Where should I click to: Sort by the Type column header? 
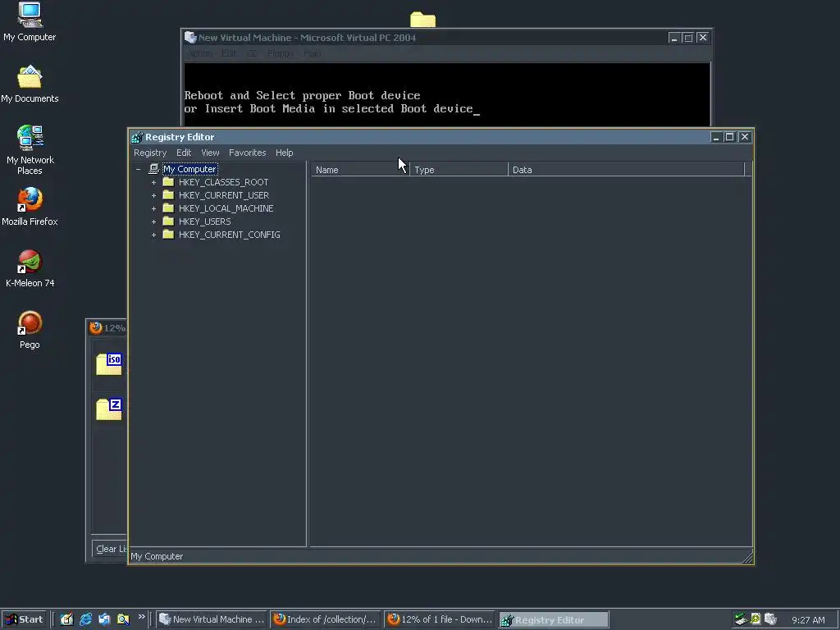point(459,170)
